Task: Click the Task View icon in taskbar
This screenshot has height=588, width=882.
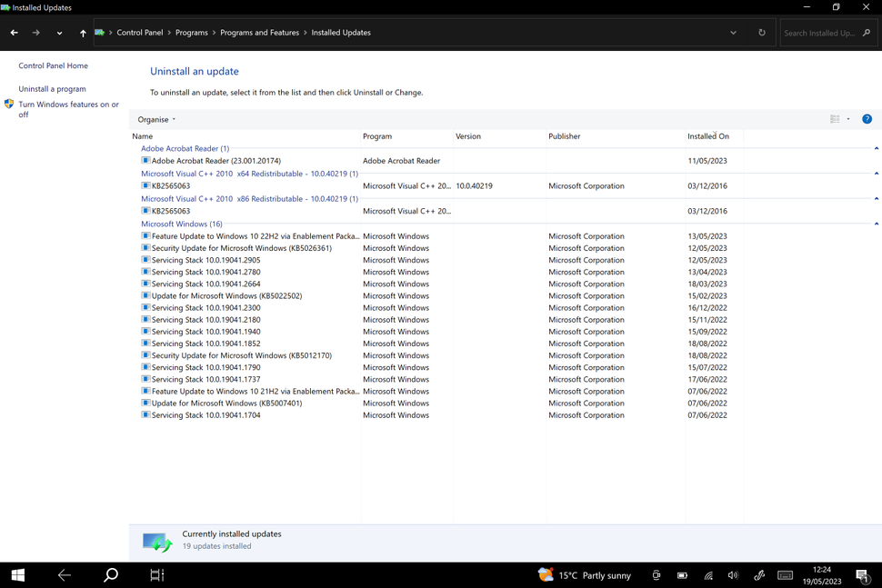Action: click(x=155, y=574)
